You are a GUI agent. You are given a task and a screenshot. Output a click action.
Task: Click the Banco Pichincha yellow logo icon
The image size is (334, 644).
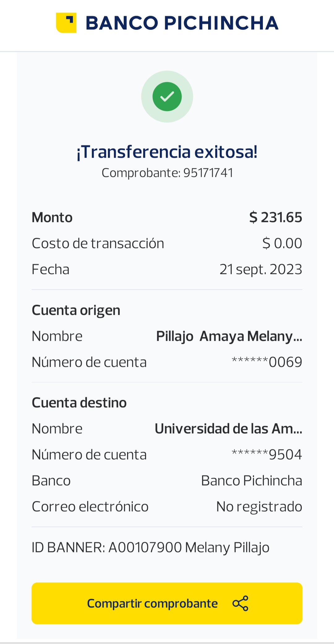(x=66, y=23)
